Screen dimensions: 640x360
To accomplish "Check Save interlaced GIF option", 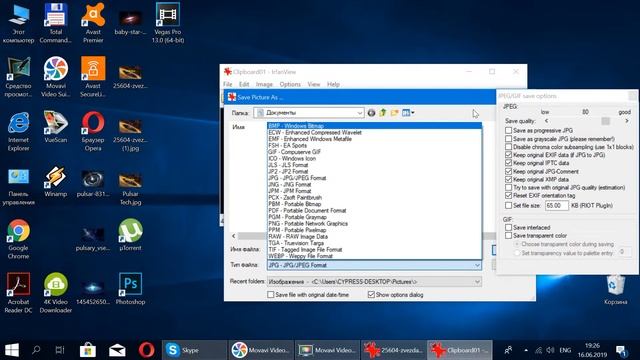I will click(x=508, y=227).
